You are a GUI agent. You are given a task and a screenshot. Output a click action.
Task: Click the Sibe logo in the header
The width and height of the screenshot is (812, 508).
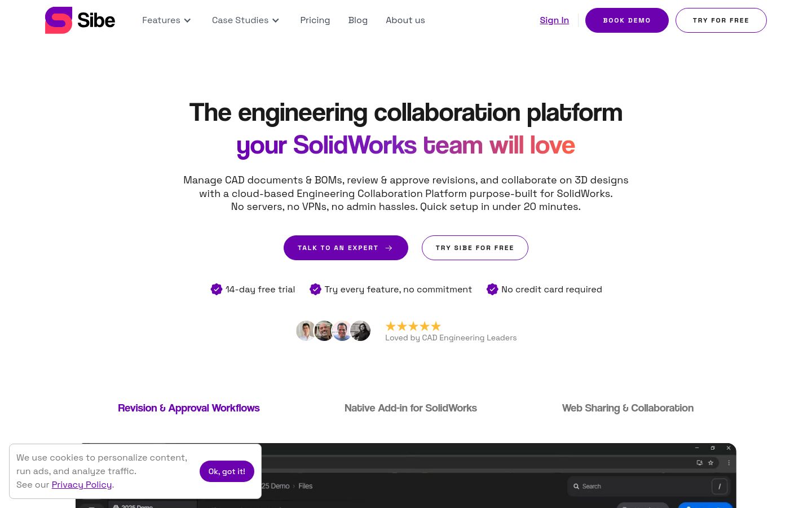(80, 20)
